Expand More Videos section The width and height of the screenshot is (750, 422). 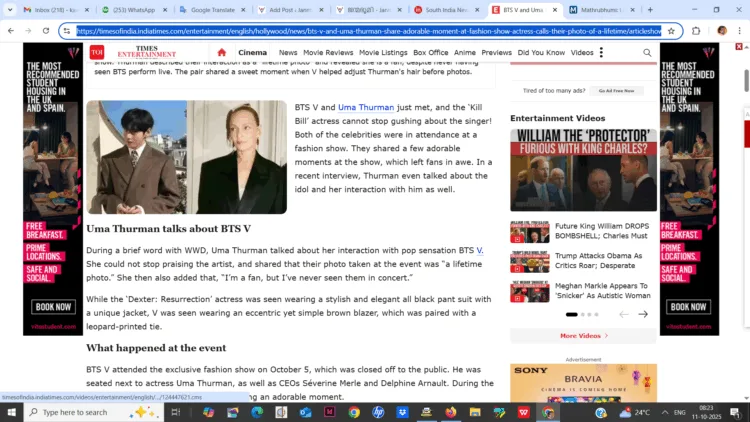(x=583, y=336)
